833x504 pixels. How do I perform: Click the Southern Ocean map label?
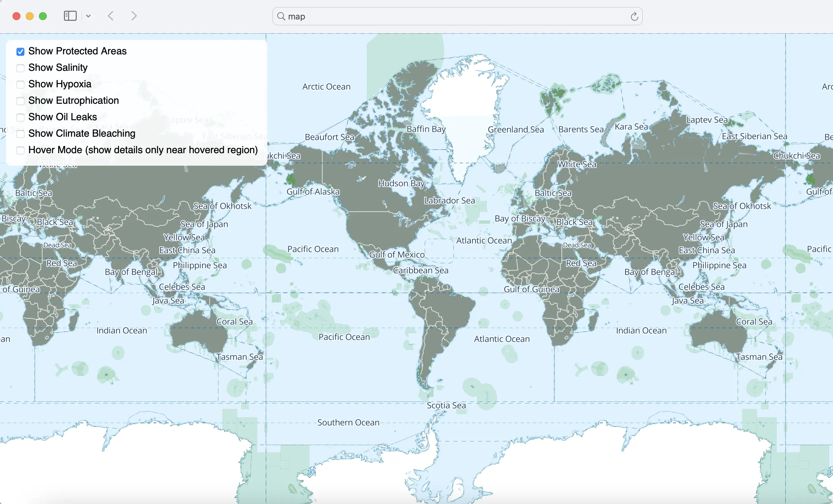(x=348, y=422)
